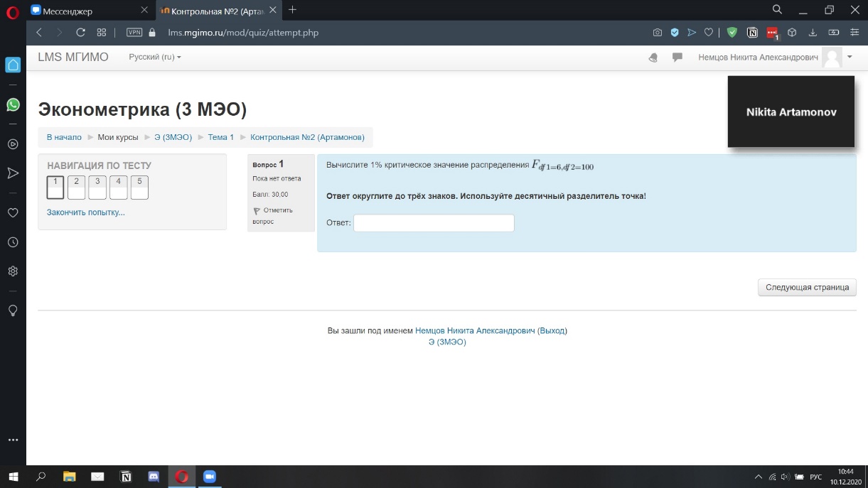The height and width of the screenshot is (488, 868).
Task: Reload the page with refresh button
Action: [x=80, y=32]
